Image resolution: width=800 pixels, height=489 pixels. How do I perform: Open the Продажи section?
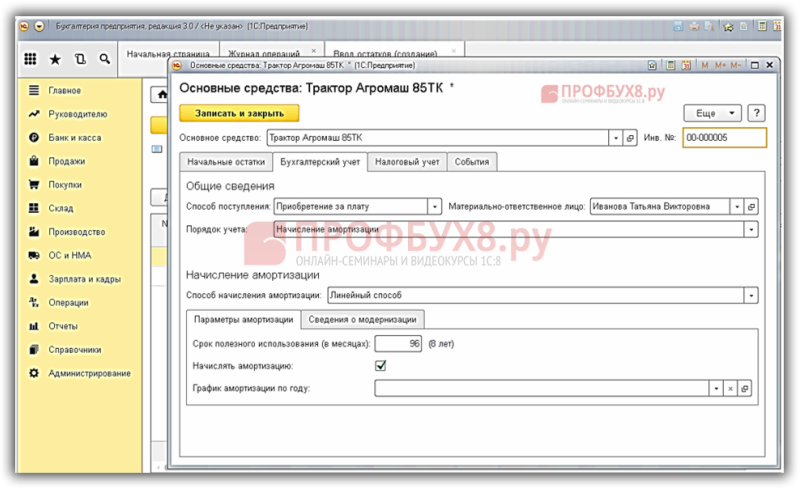[x=66, y=161]
